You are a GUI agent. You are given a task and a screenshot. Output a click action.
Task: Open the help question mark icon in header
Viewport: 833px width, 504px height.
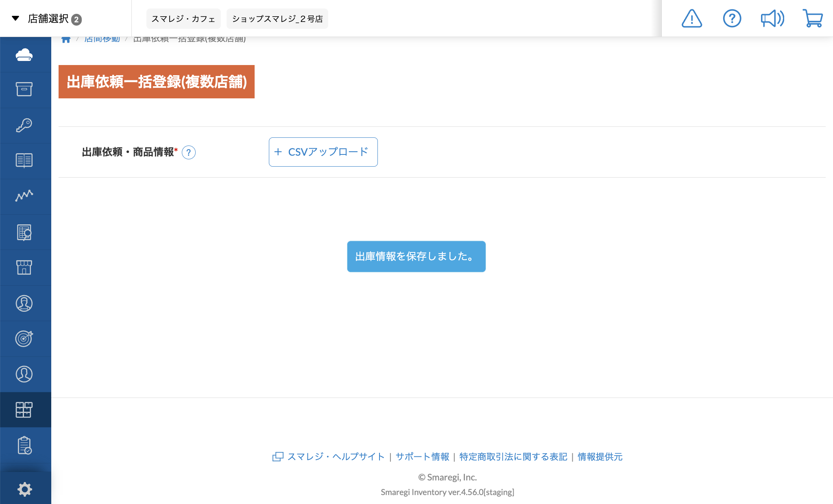tap(732, 18)
